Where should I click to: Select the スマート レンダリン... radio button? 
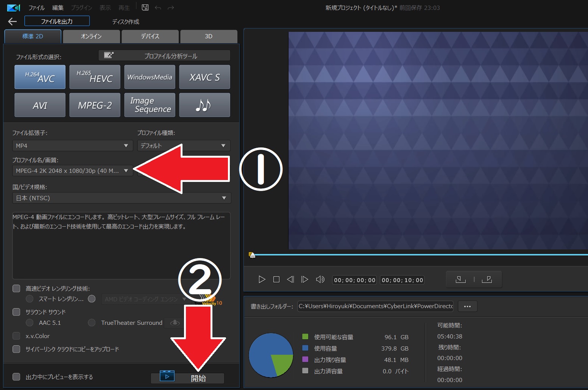tap(30, 299)
